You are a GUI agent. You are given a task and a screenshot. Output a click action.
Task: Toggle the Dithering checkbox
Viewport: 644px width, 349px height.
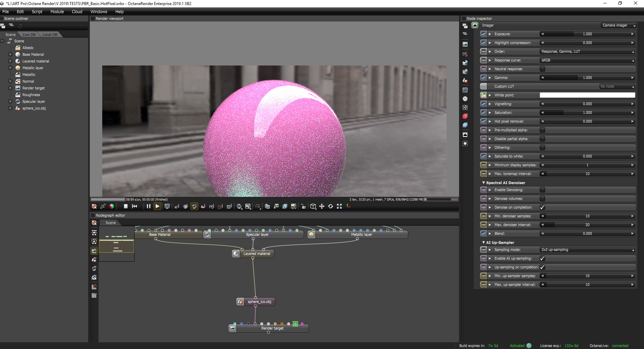(x=542, y=147)
